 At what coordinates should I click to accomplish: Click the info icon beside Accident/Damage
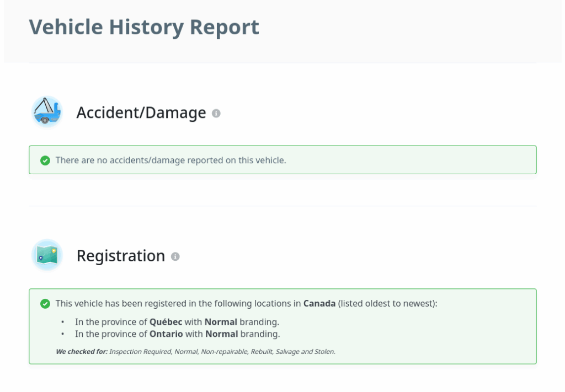(216, 113)
